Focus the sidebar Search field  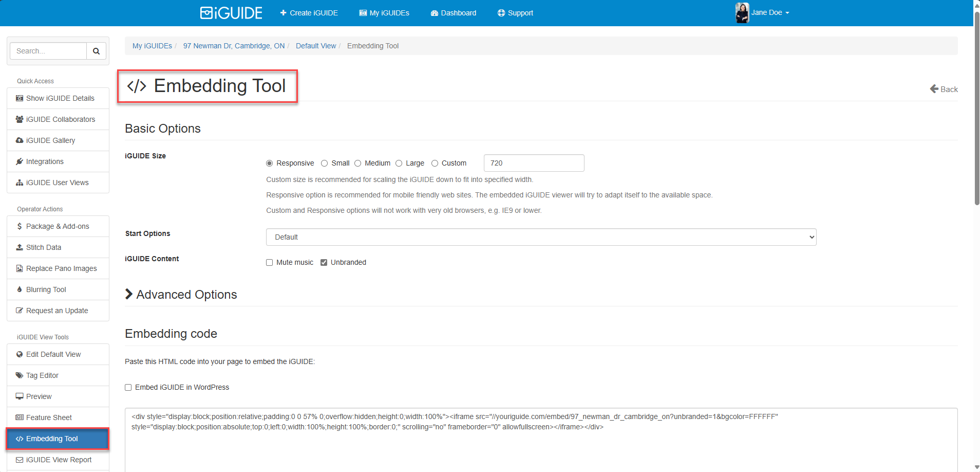[x=48, y=51]
